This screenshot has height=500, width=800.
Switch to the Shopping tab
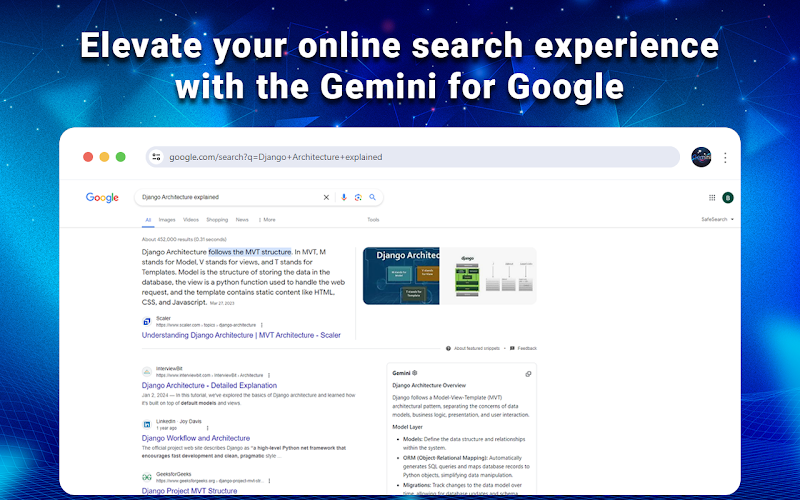tap(217, 220)
